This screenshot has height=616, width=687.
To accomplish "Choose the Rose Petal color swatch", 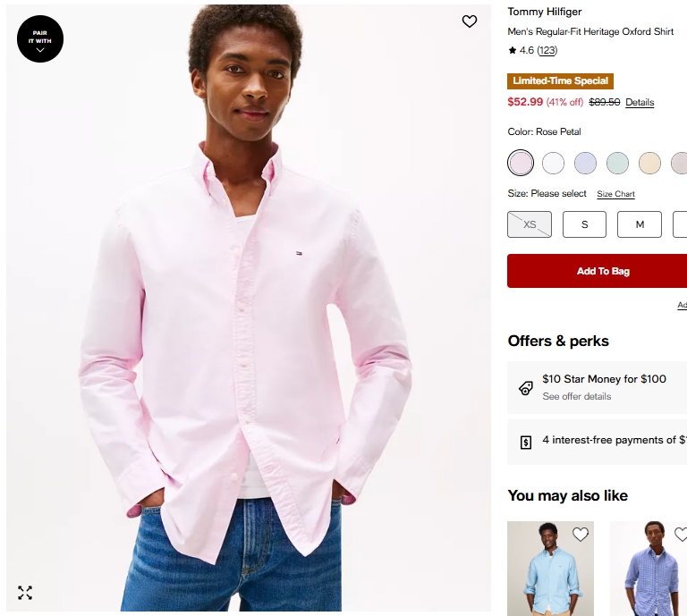I will [521, 163].
